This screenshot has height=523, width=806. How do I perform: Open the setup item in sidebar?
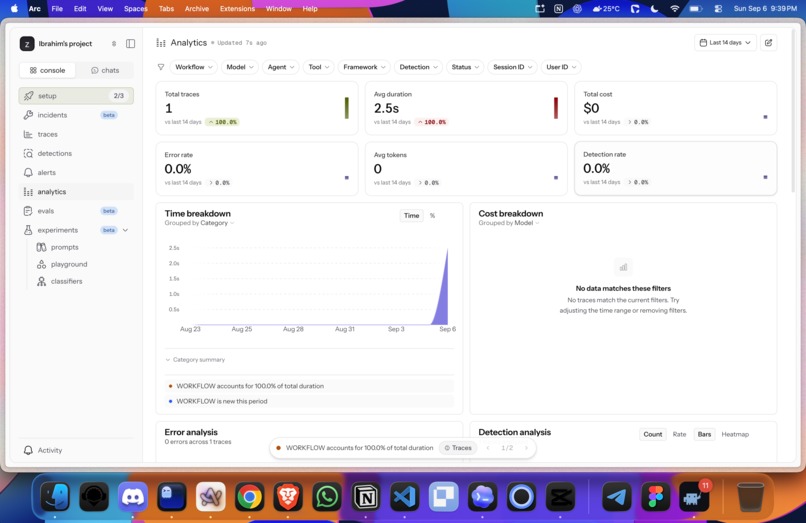[76, 96]
